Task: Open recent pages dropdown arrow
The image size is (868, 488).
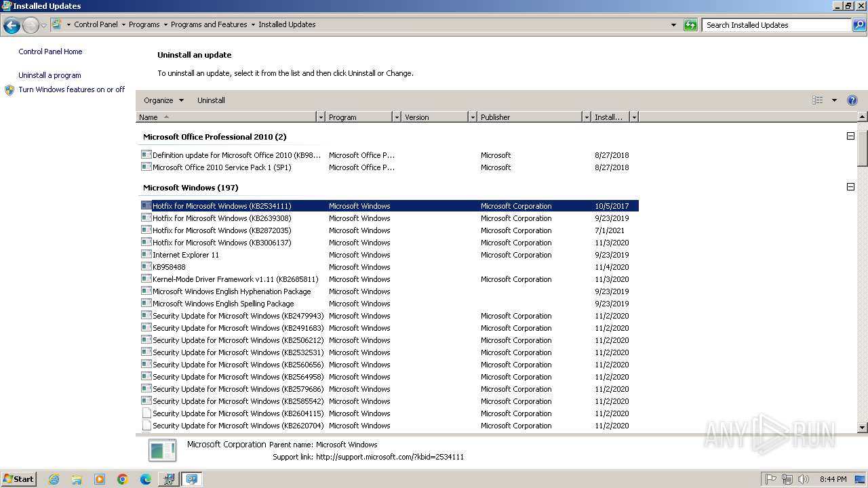Action: pyautogui.click(x=43, y=26)
